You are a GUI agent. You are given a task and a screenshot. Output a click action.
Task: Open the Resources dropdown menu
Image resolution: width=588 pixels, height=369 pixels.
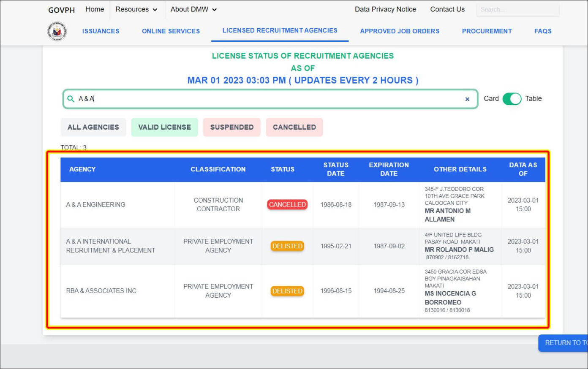[x=136, y=9]
